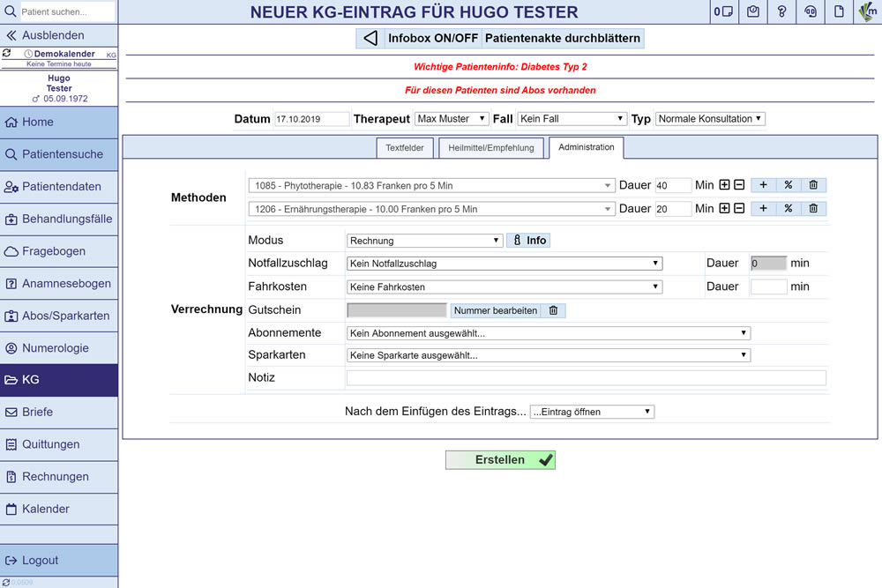Delete the Phytotherapie method row
Image resolution: width=882 pixels, height=588 pixels.
tap(813, 185)
